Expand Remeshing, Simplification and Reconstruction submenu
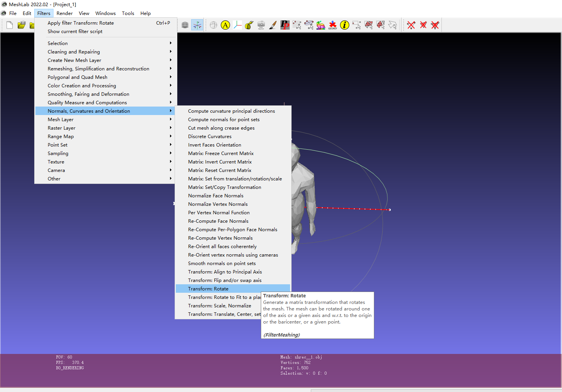This screenshot has width=562, height=392. click(x=106, y=69)
